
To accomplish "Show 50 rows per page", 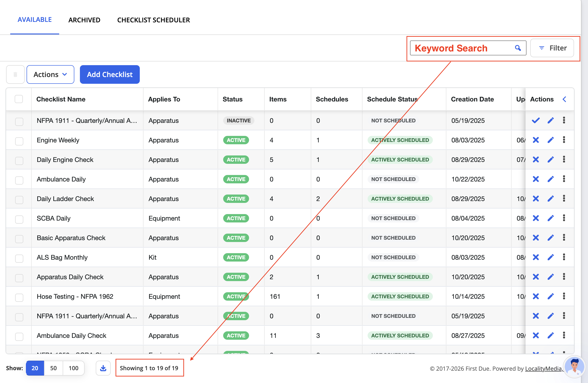I will click(x=53, y=368).
